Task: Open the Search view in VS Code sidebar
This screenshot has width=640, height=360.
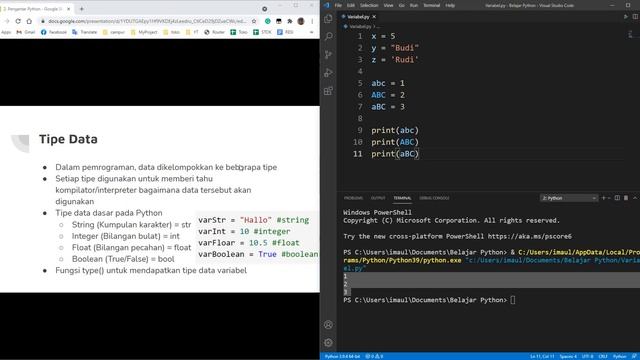Action: point(328,36)
